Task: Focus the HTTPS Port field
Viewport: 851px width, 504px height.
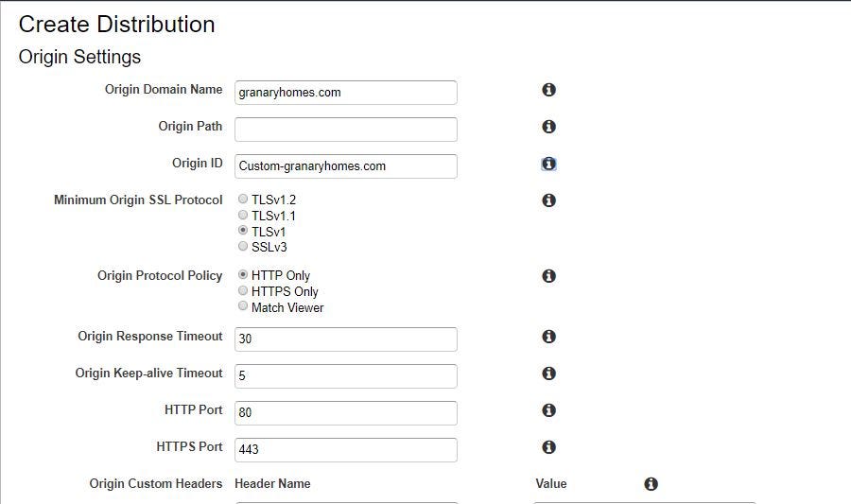Action: point(346,450)
